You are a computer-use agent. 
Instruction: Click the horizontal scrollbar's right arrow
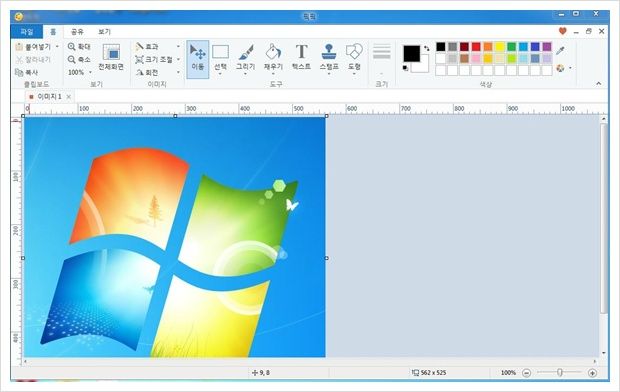pyautogui.click(x=595, y=361)
